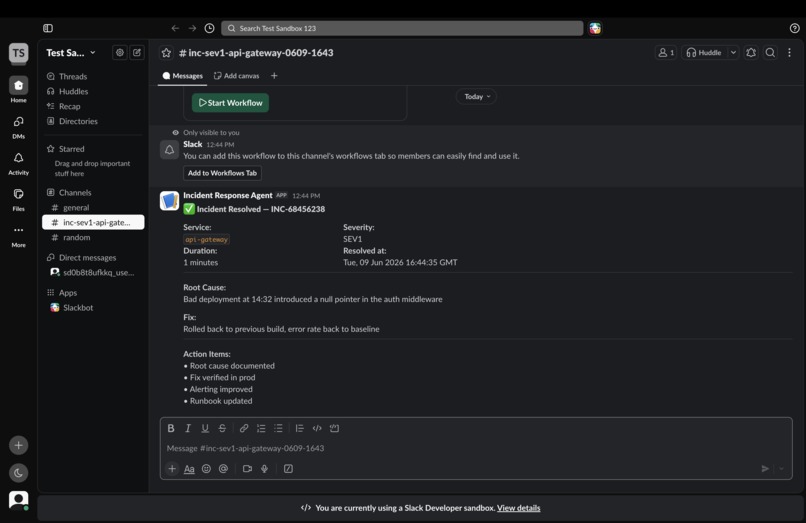
Task: Toggle Italic formatting
Action: 188,428
